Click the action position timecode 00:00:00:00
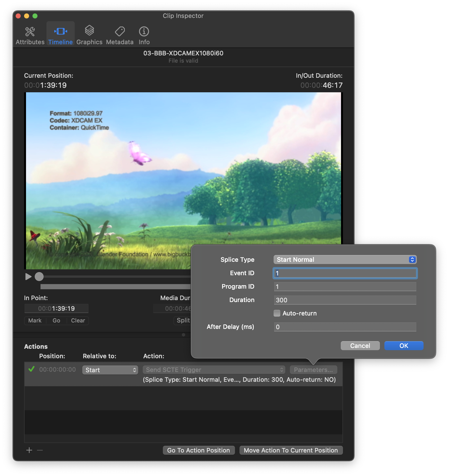The width and height of the screenshot is (456, 476). [x=57, y=369]
